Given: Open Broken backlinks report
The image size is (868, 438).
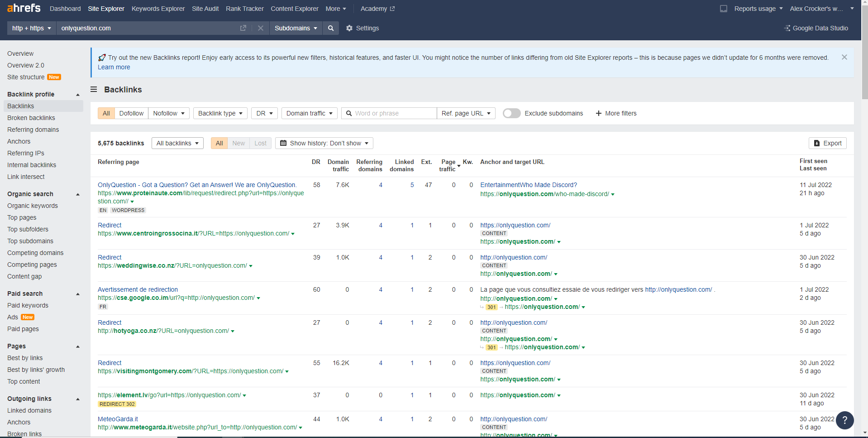Looking at the screenshot, I should point(31,118).
